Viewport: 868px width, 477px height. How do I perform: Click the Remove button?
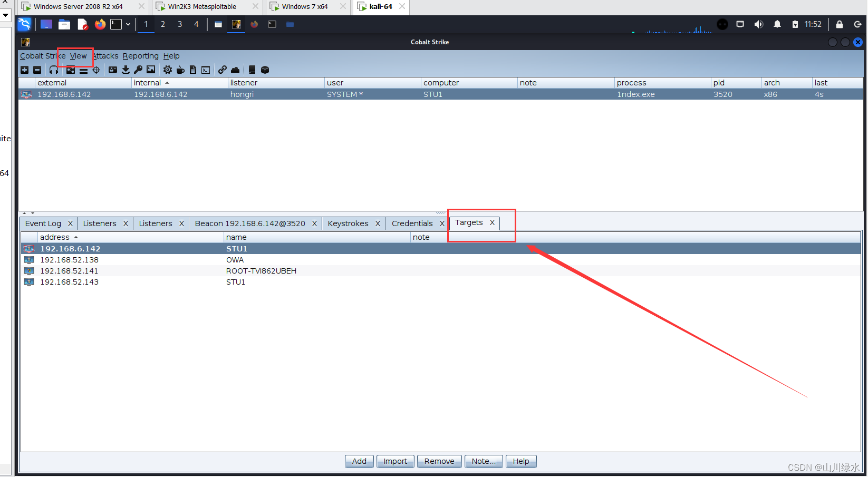(x=439, y=461)
